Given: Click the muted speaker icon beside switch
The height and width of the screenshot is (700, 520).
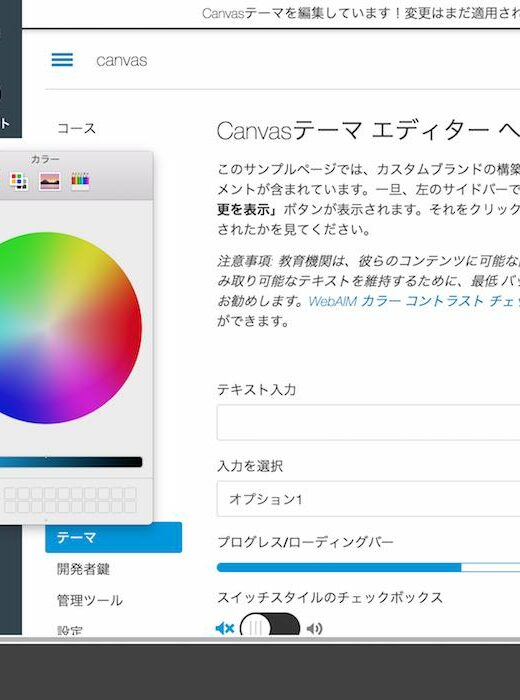Looking at the screenshot, I should pyautogui.click(x=225, y=629).
